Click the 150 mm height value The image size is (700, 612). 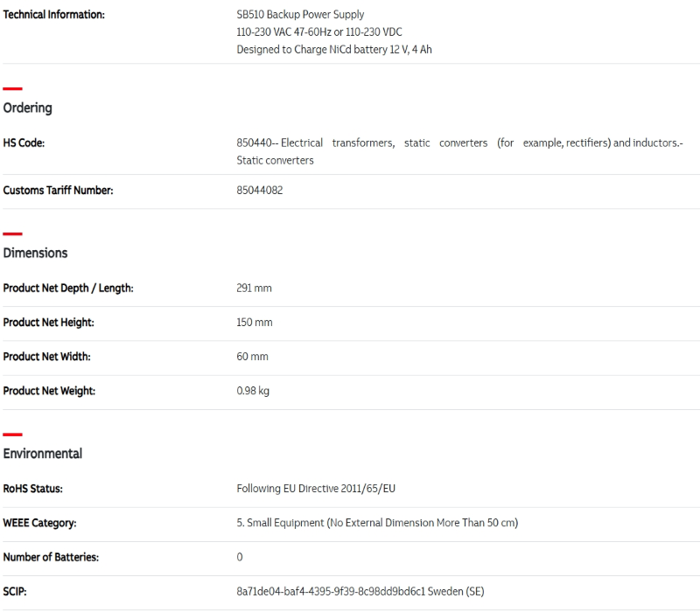point(254,323)
